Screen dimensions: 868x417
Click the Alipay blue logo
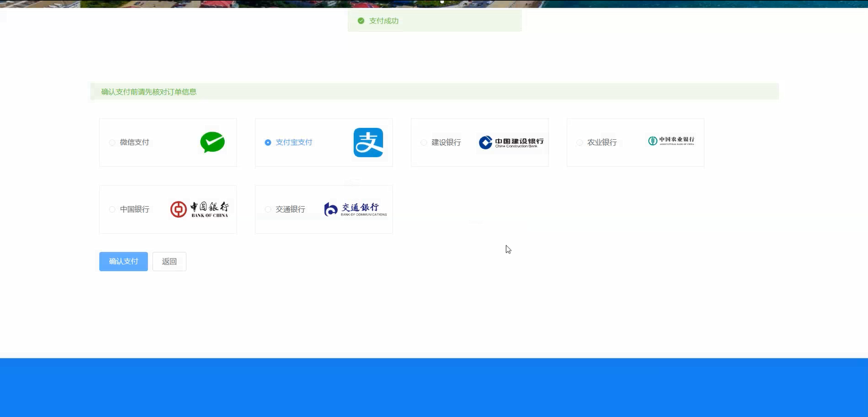368,142
